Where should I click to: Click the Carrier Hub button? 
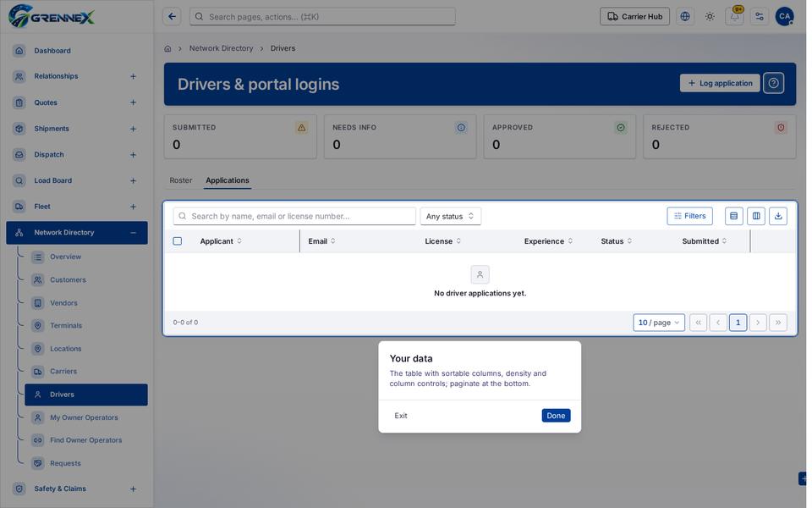(634, 17)
